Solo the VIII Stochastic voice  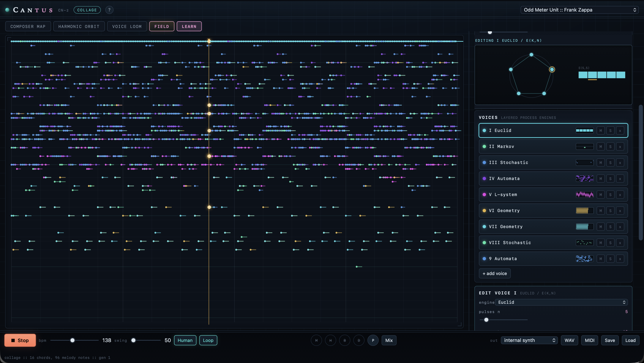point(610,242)
